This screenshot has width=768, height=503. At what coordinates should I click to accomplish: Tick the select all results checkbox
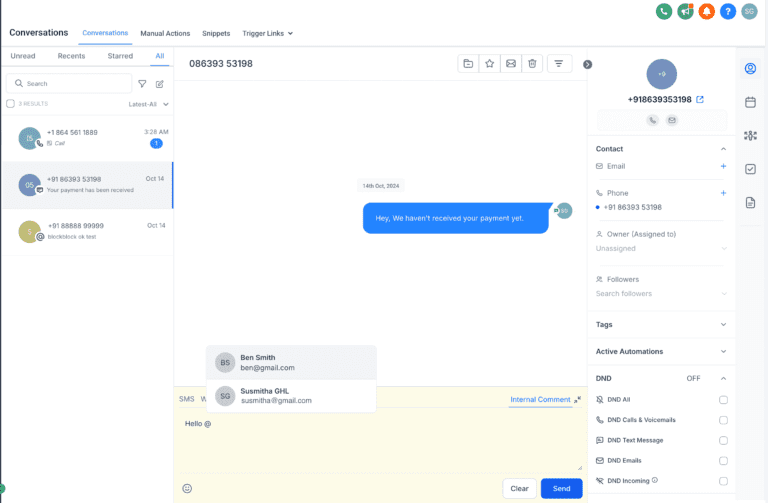(10, 103)
